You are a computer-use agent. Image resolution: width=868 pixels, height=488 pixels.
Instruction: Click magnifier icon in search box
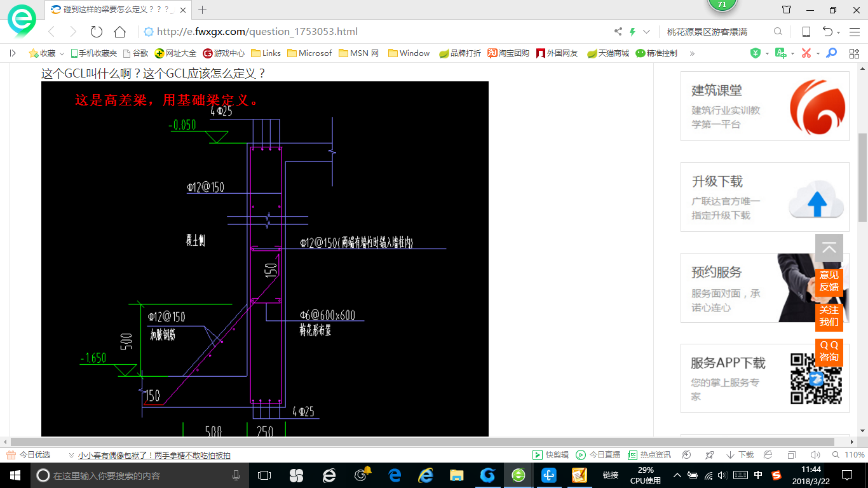tap(778, 32)
